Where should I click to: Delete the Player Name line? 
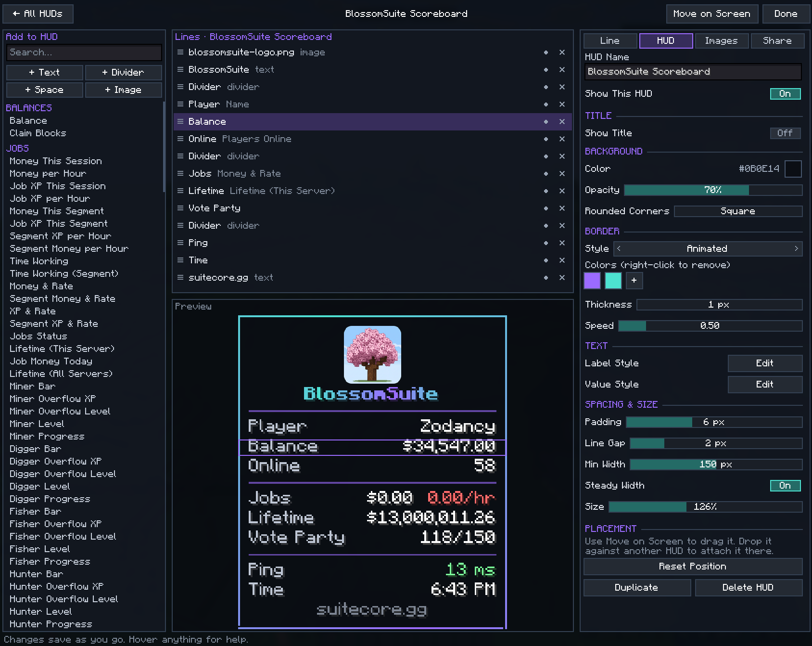pyautogui.click(x=562, y=104)
